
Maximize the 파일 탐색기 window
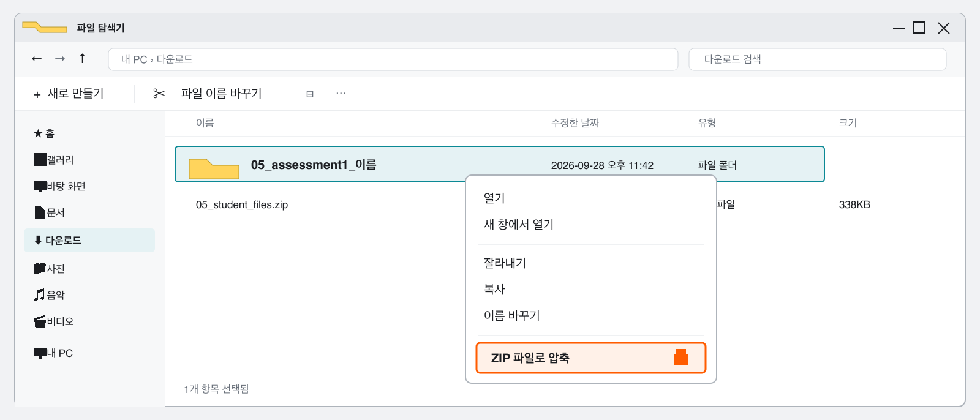[x=919, y=28]
